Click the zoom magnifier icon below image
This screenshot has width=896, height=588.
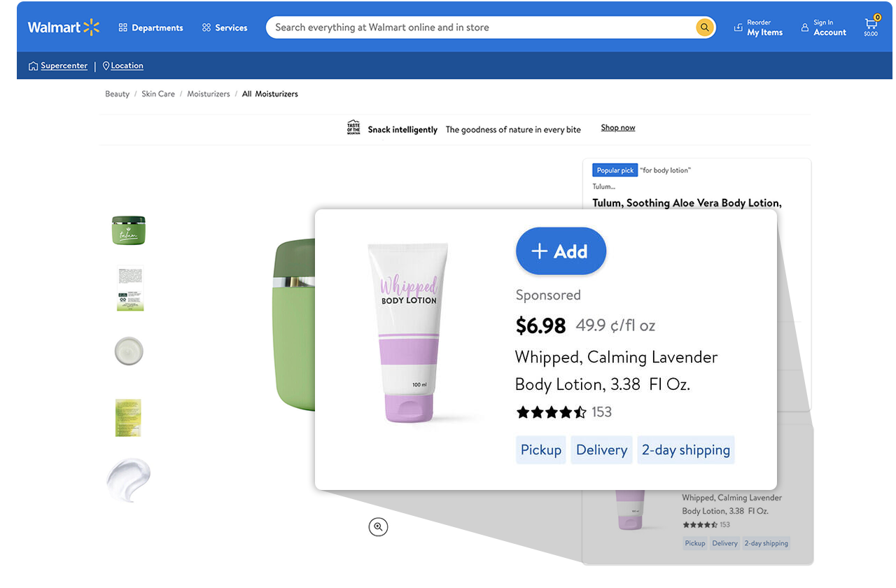378,527
